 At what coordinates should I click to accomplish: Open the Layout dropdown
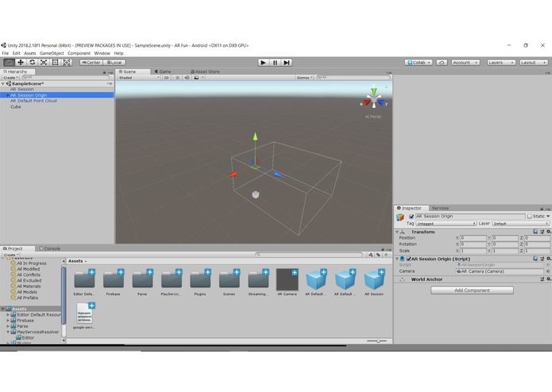tap(534, 63)
